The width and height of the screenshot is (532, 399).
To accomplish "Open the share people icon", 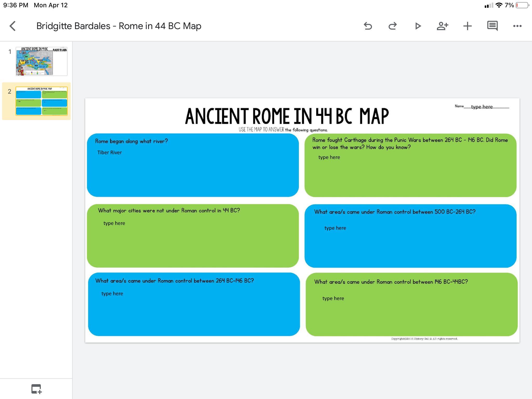I will (x=442, y=26).
